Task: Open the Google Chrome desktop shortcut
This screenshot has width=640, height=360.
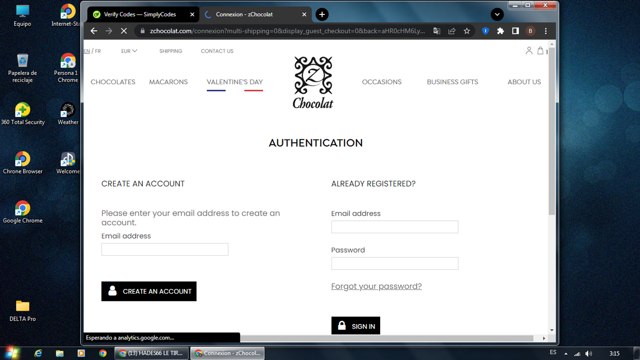Action: (23, 212)
